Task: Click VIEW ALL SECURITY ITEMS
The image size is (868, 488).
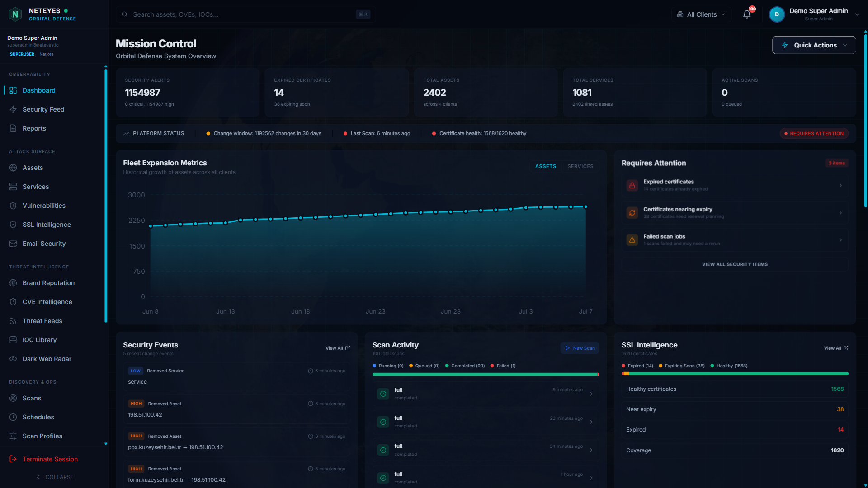Action: click(735, 264)
